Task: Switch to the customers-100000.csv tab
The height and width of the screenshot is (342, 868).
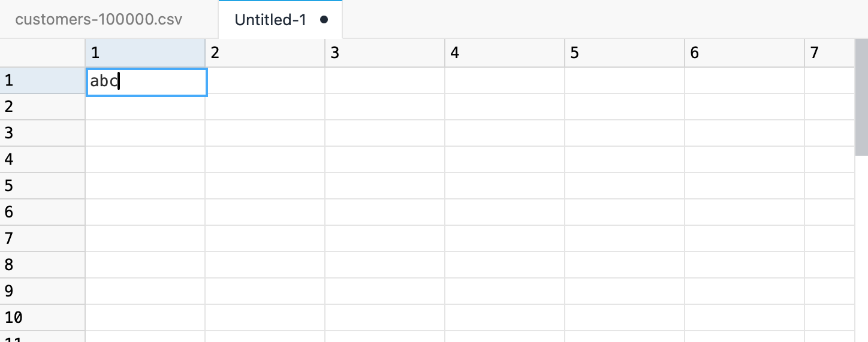Action: pyautogui.click(x=99, y=20)
